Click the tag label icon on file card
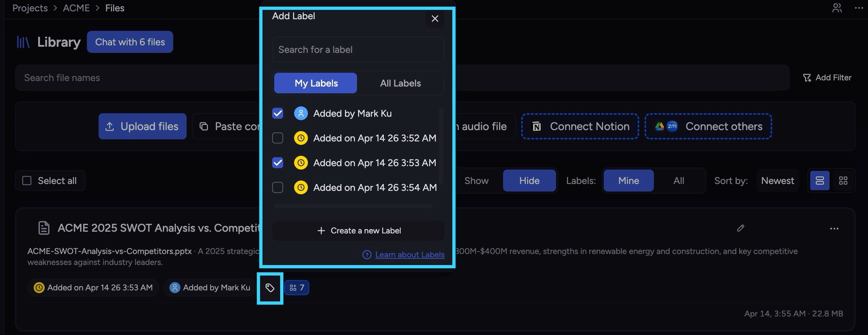The image size is (868, 335). point(270,288)
